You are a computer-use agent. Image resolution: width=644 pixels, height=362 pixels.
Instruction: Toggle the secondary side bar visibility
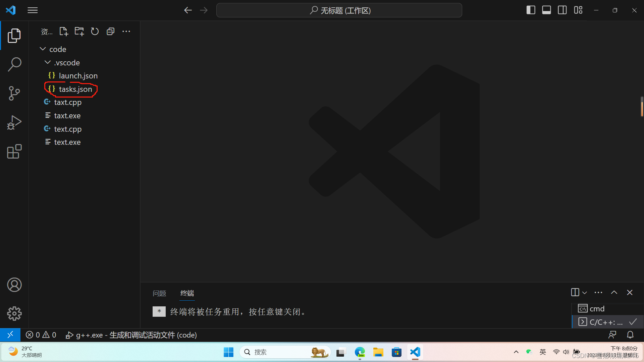562,10
